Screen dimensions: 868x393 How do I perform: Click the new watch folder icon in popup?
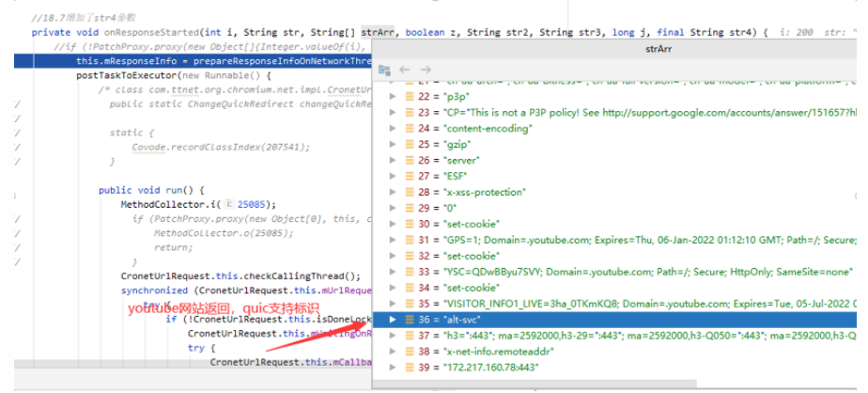click(x=384, y=70)
